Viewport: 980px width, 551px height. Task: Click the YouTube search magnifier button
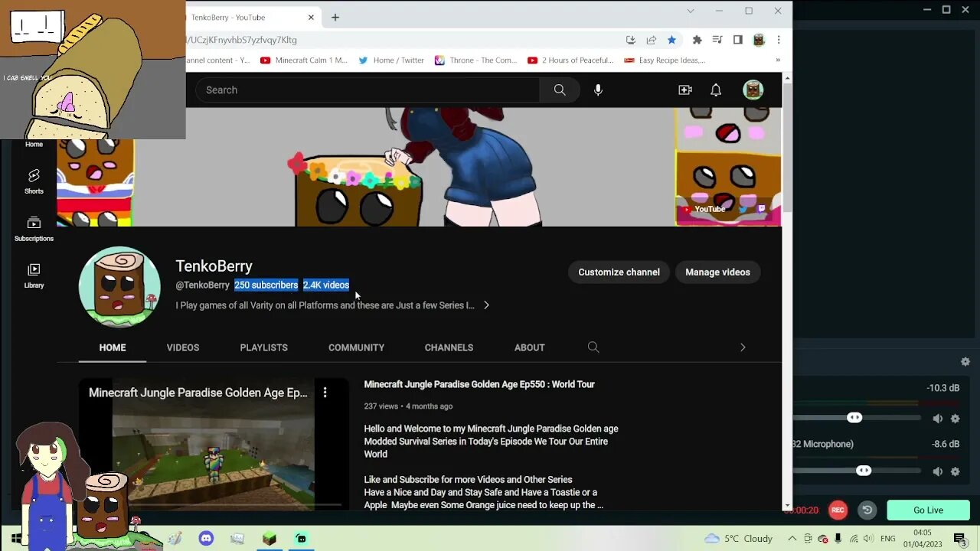tap(560, 90)
